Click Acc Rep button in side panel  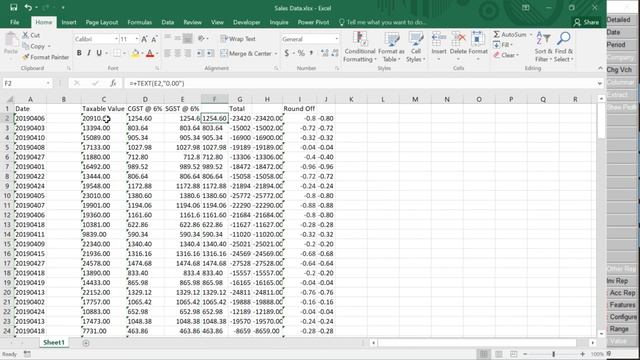(622, 293)
